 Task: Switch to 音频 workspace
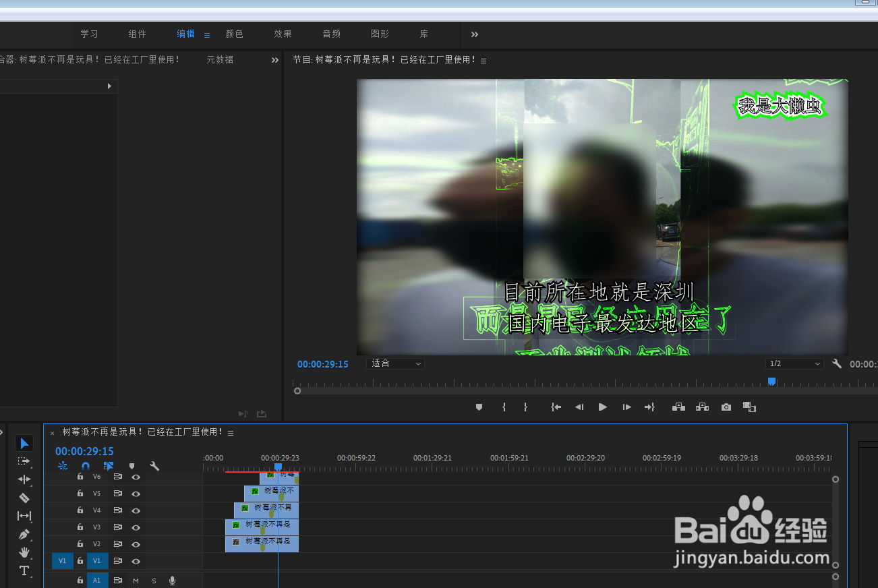[331, 34]
